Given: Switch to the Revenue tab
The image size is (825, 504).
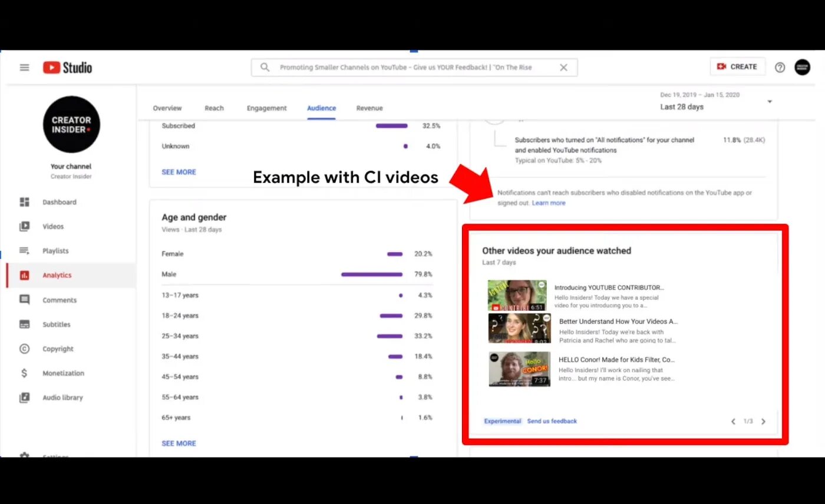Looking at the screenshot, I should (369, 108).
